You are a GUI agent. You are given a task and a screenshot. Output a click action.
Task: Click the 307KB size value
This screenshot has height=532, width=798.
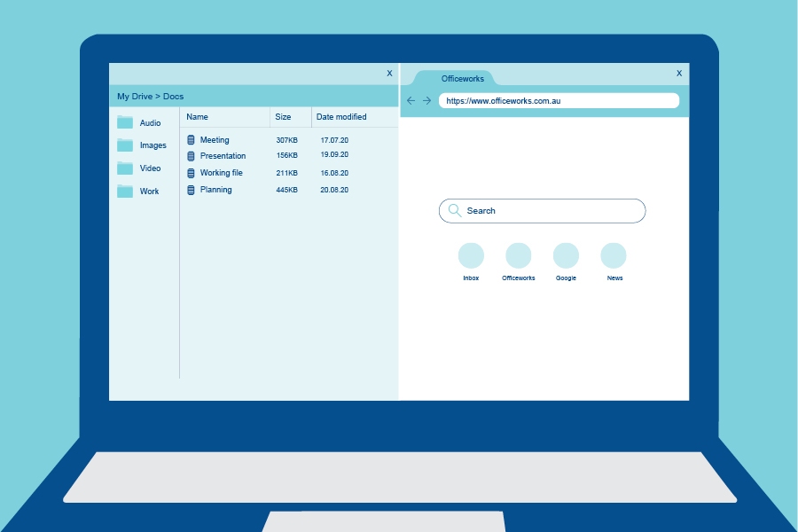click(286, 140)
